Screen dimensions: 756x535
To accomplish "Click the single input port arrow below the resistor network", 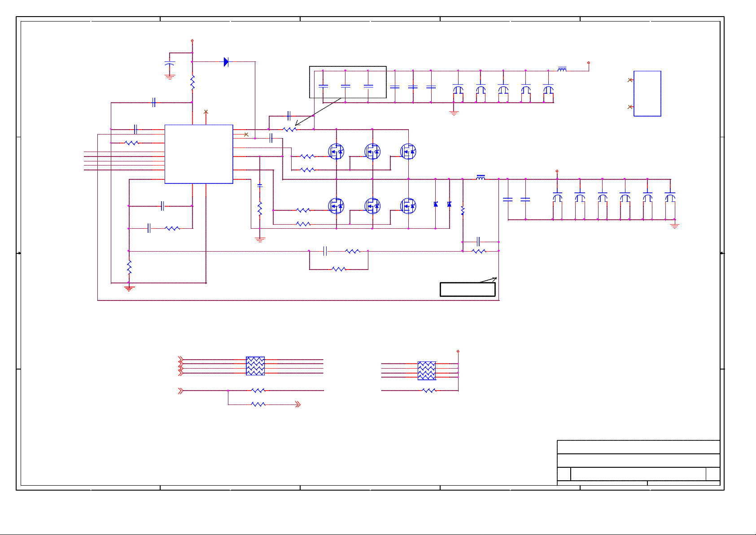I will coord(181,391).
